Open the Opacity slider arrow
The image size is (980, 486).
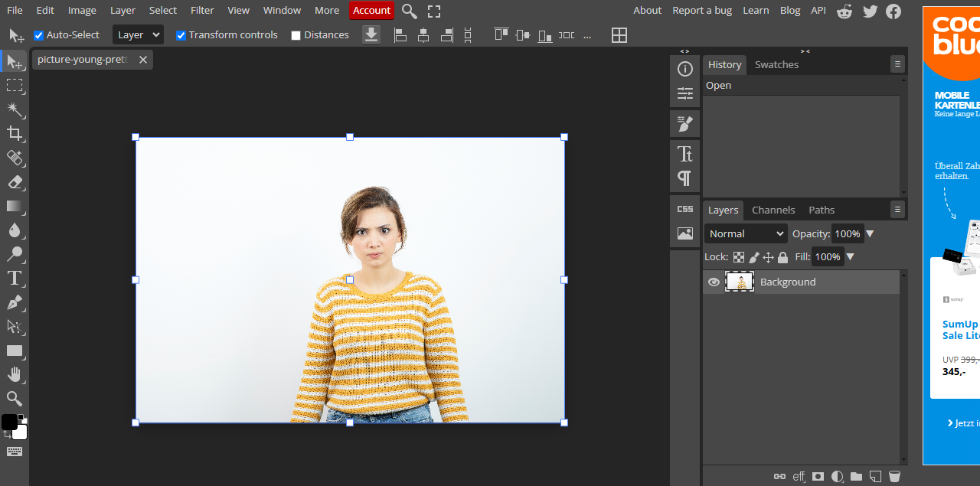pyautogui.click(x=870, y=233)
